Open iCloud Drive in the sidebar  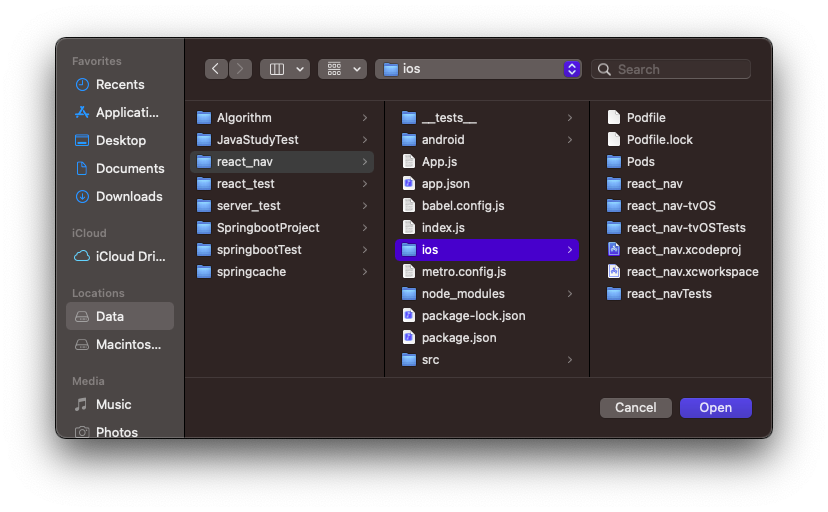(x=120, y=257)
